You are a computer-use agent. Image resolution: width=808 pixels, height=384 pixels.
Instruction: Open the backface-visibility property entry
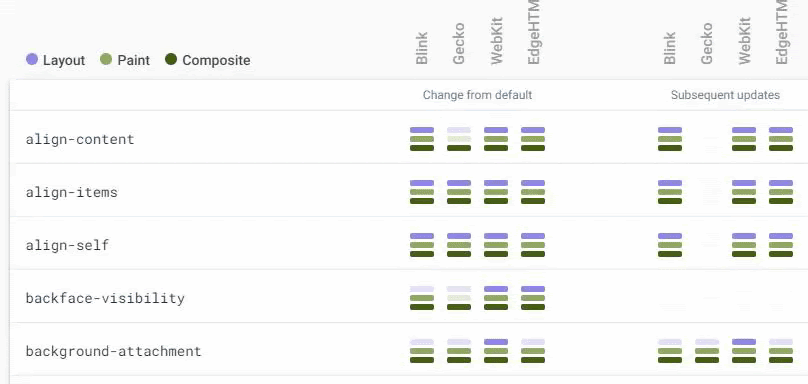(105, 298)
